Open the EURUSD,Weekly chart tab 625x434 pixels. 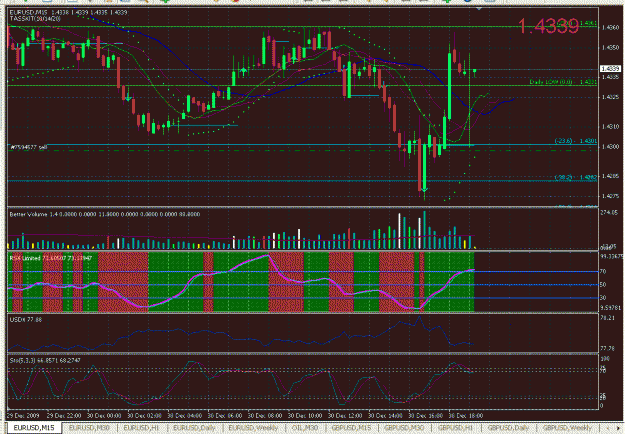pyautogui.click(x=253, y=428)
